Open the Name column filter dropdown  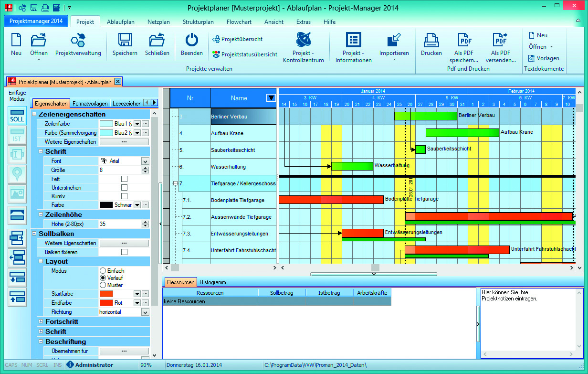271,98
